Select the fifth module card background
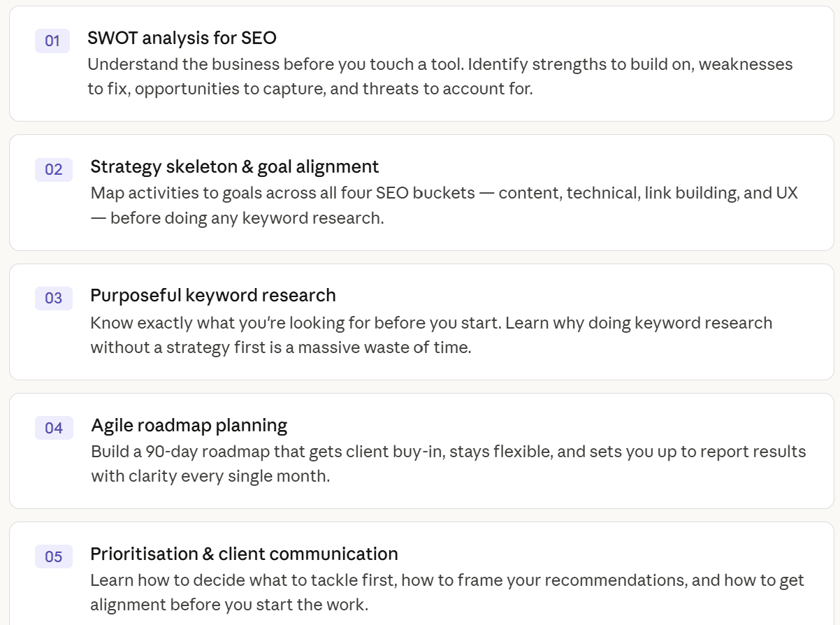840x625 pixels. pyautogui.click(x=421, y=574)
